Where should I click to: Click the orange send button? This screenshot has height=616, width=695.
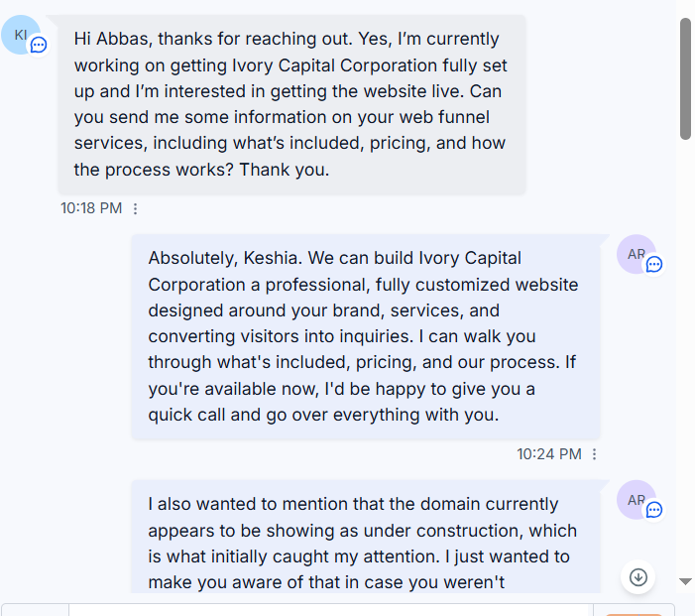(x=634, y=615)
